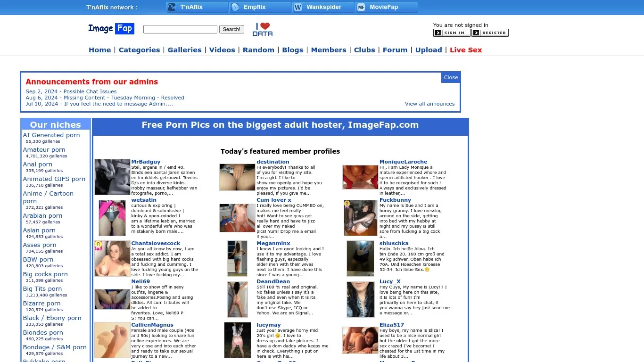The width and height of the screenshot is (644, 362).
Task: Open T'nAflix from the network bar
Action: click(197, 7)
